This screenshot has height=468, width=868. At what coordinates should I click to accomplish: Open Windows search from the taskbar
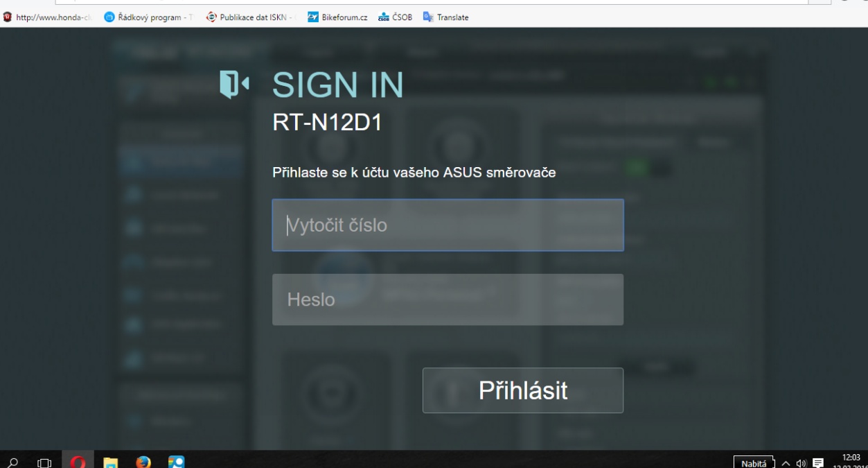tap(13, 462)
